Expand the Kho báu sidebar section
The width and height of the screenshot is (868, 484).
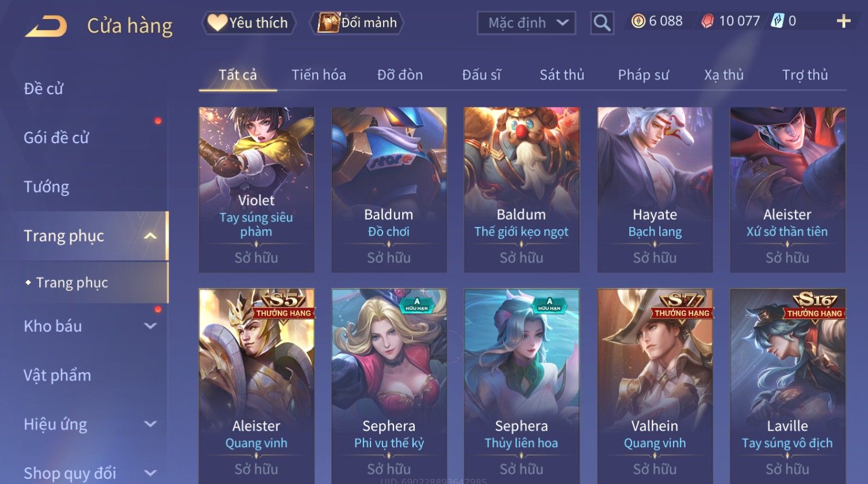150,326
